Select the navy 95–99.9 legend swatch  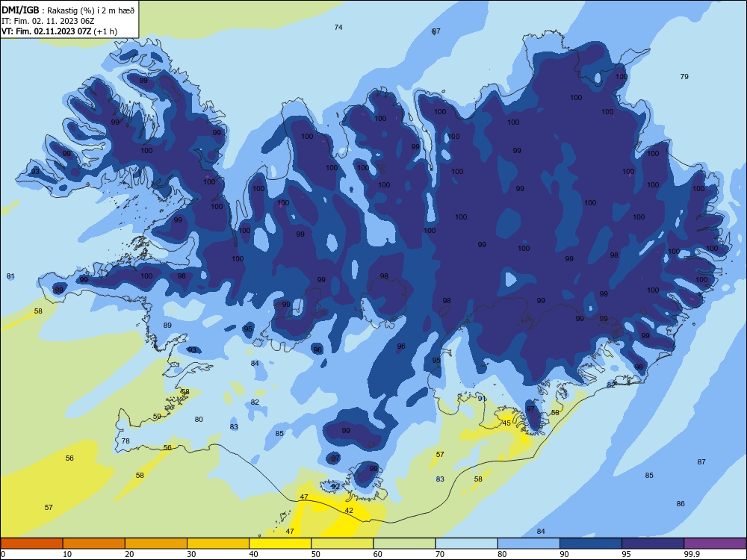tap(653, 544)
